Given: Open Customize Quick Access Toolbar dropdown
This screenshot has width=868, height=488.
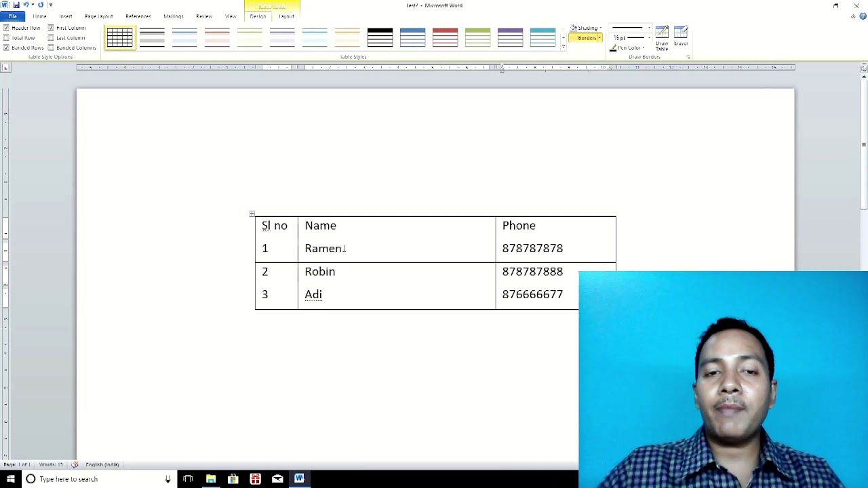Looking at the screenshot, I should click(50, 5).
